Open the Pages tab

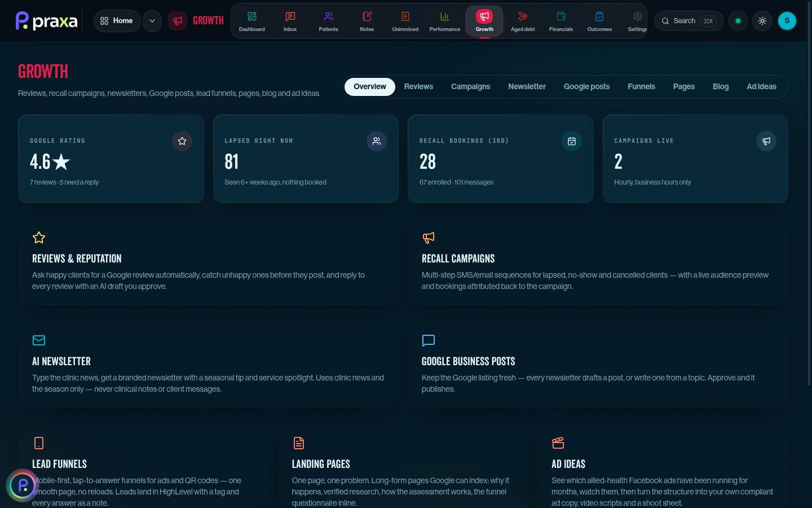tap(683, 87)
